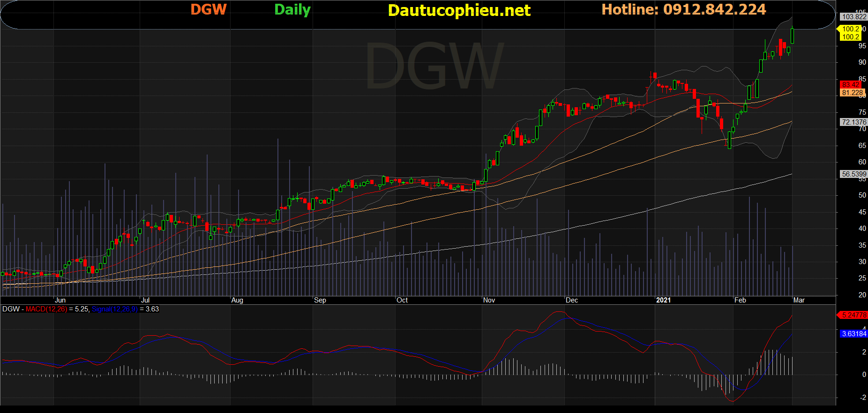Select the 81.228 orange price label
This screenshot has height=413, width=868.
(852, 93)
